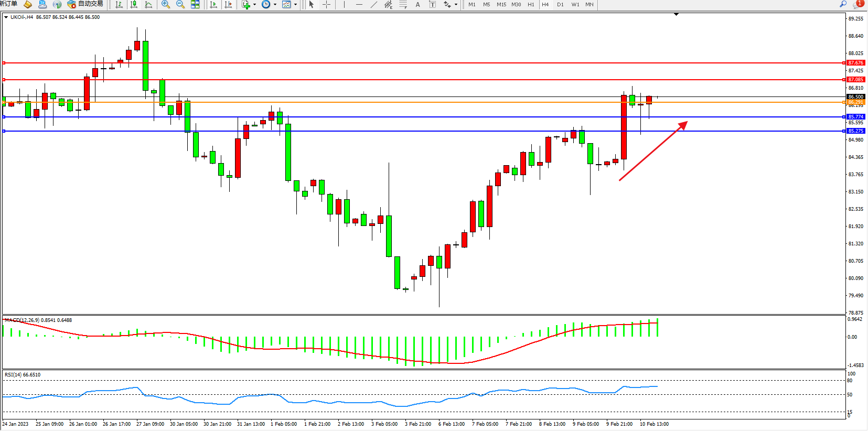Expand the periodicity clock dropdown arrow
Image resolution: width=868 pixels, height=431 pixels.
point(275,5)
